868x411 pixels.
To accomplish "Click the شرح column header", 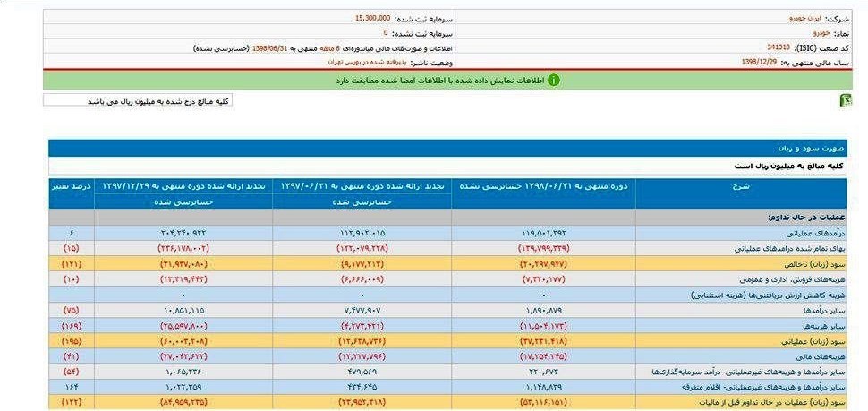I will tap(739, 186).
